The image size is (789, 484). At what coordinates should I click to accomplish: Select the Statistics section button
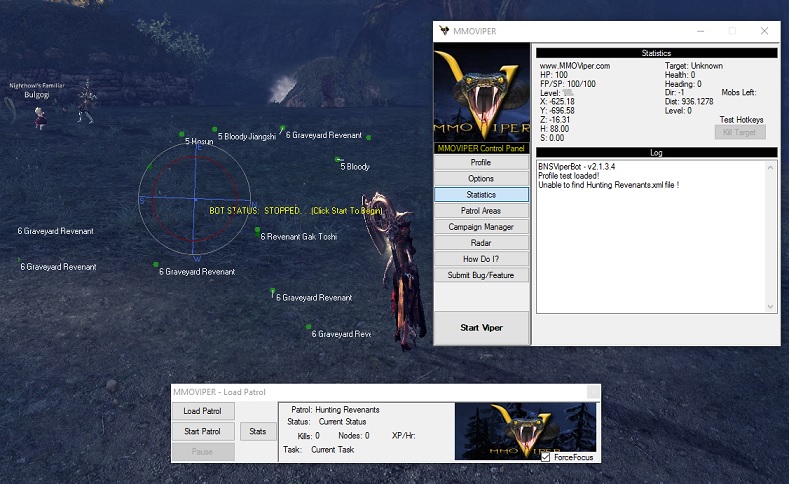481,195
